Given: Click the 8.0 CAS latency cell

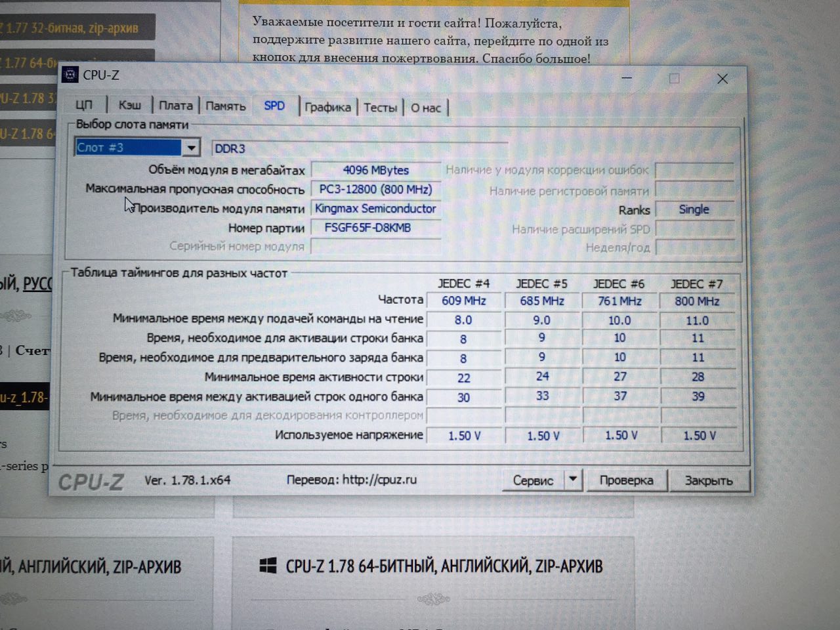Looking at the screenshot, I should pos(464,320).
